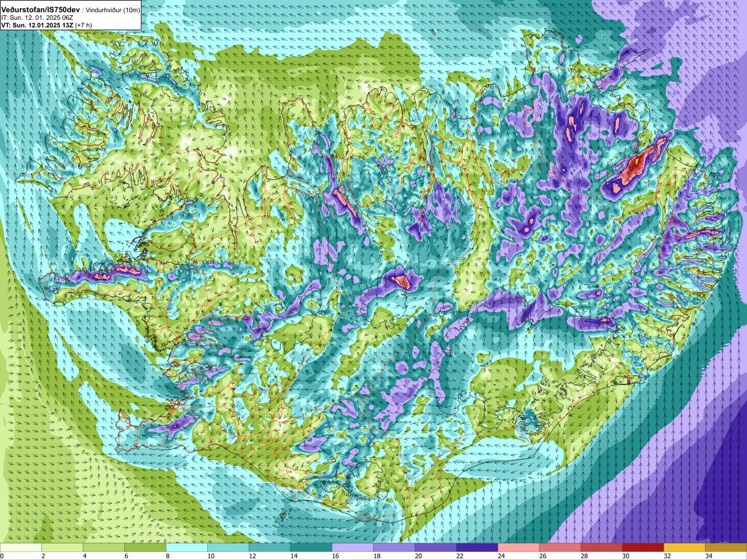The width and height of the screenshot is (747, 560).
Task: Click the teal 12–14 legend swatch
Action: [270, 548]
